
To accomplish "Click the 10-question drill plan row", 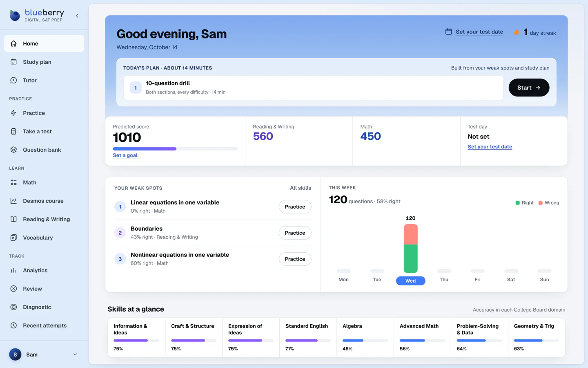I will [x=313, y=88].
